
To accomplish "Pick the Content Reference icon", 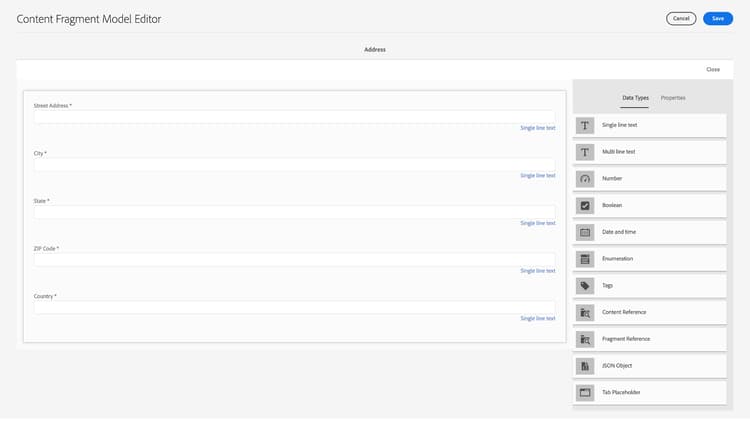I will [585, 313].
